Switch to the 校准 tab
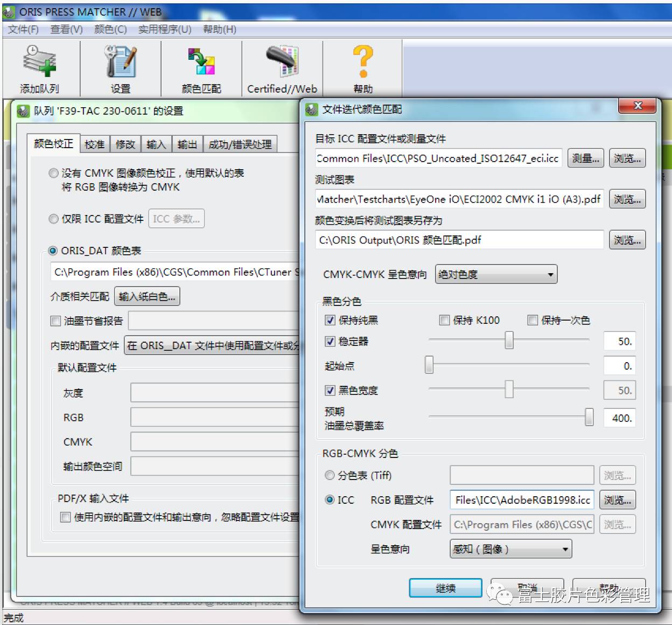 (x=95, y=144)
